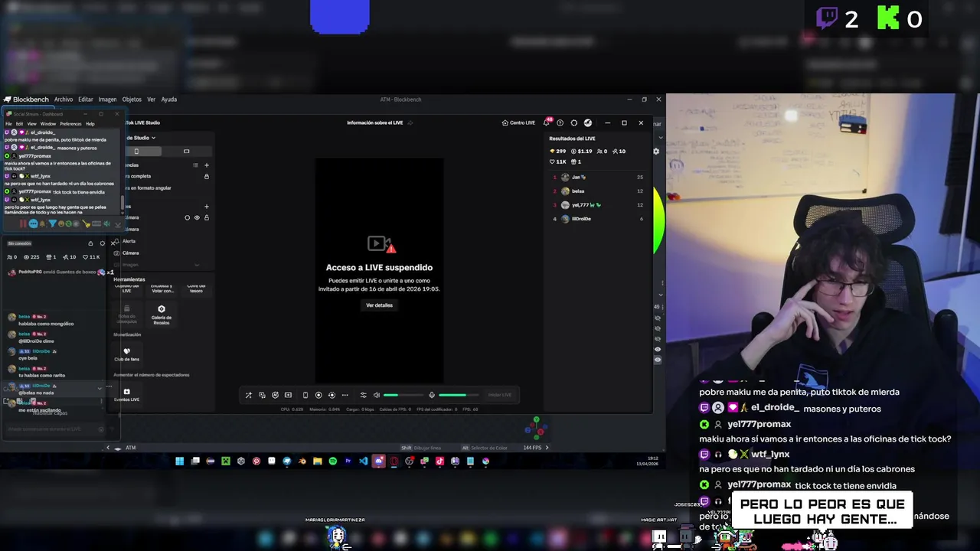Open Windows Start button on taskbar
980x551 pixels.
pos(180,461)
